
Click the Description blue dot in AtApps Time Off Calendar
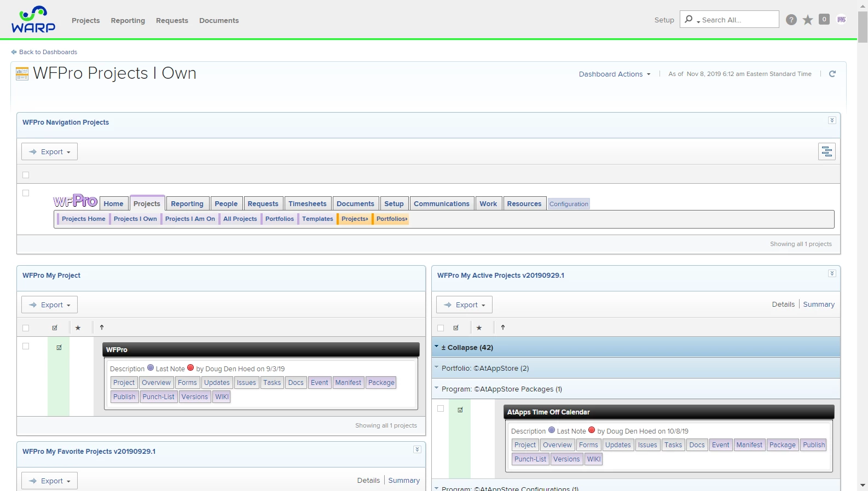[x=552, y=430]
